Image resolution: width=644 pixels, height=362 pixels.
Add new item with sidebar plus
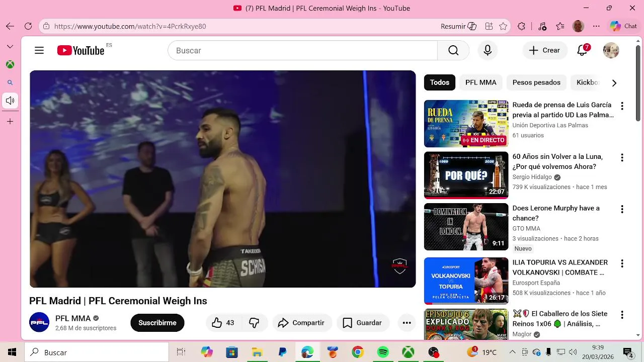pyautogui.click(x=10, y=121)
